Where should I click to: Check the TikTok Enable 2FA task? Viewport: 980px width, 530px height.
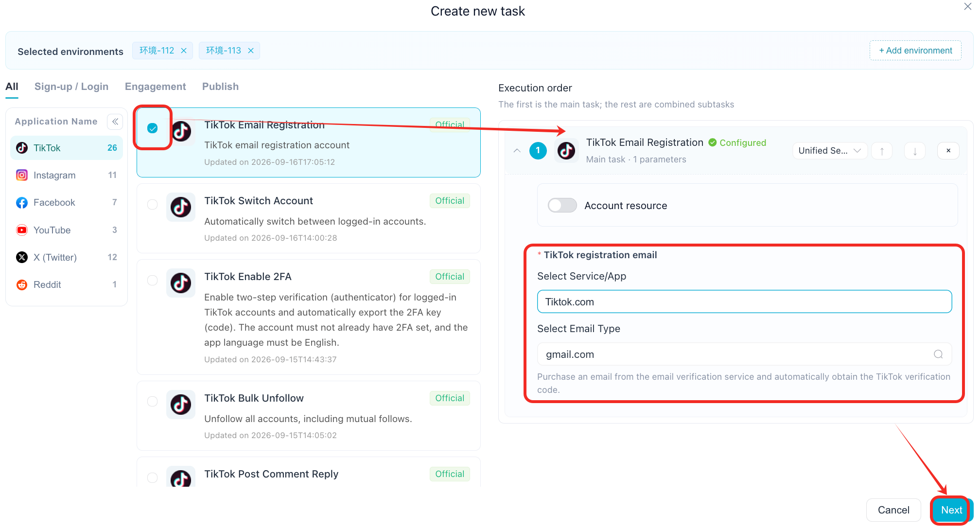153,280
